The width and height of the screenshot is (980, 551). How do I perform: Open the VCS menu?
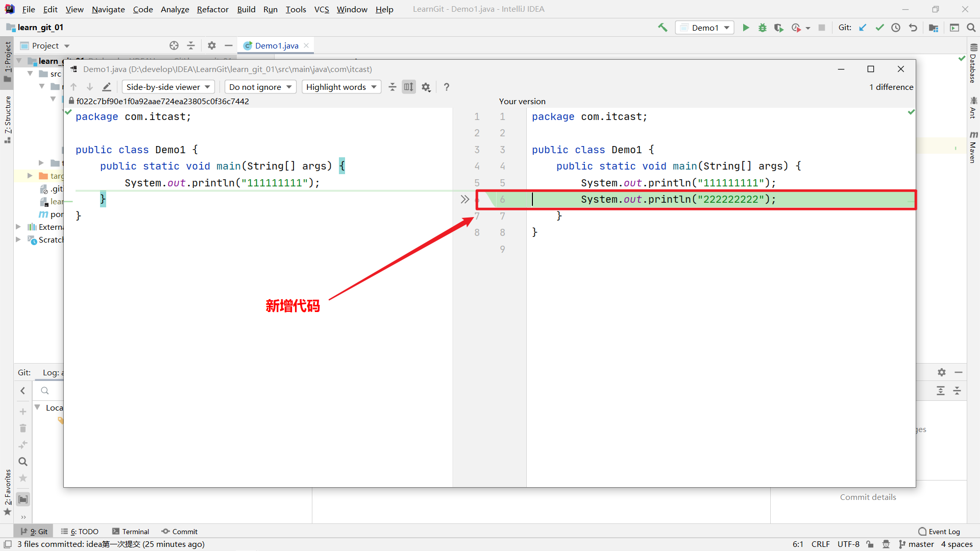pos(322,9)
